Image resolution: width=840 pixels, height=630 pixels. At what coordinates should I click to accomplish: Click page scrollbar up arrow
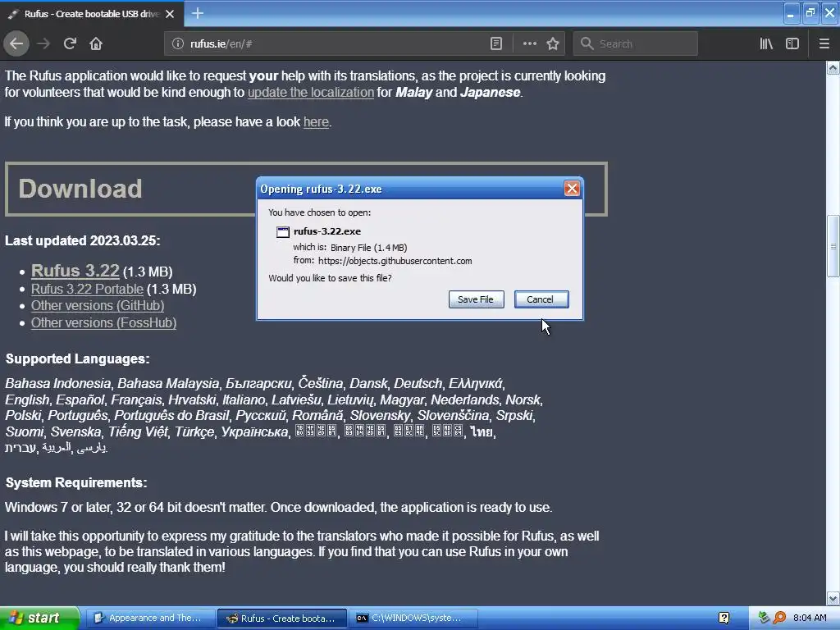[833, 67]
